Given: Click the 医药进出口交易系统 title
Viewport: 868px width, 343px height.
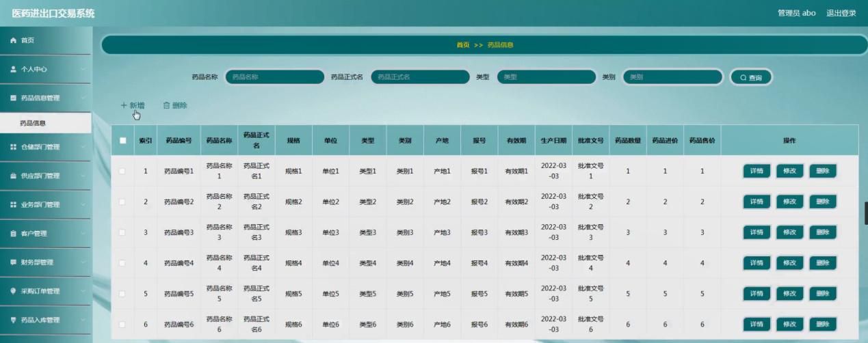Looking at the screenshot, I should pos(53,14).
